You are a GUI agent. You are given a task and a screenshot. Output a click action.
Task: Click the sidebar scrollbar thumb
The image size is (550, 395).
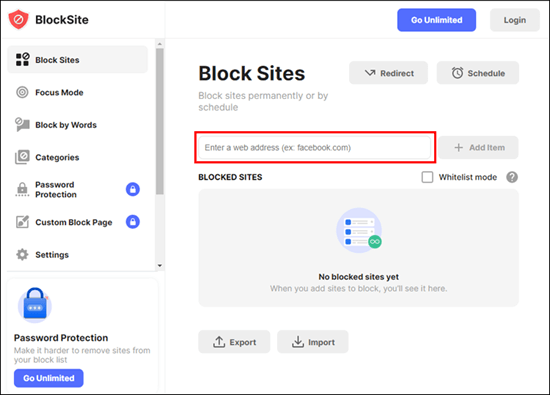tap(160, 121)
